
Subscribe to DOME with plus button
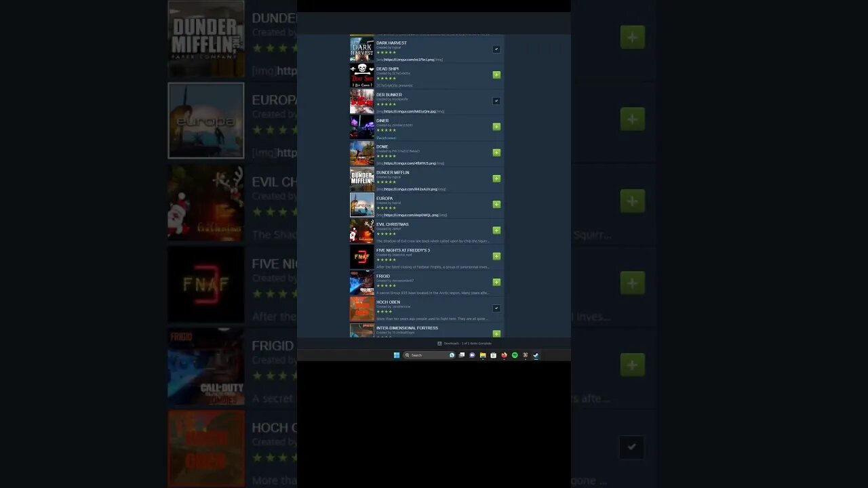point(496,152)
